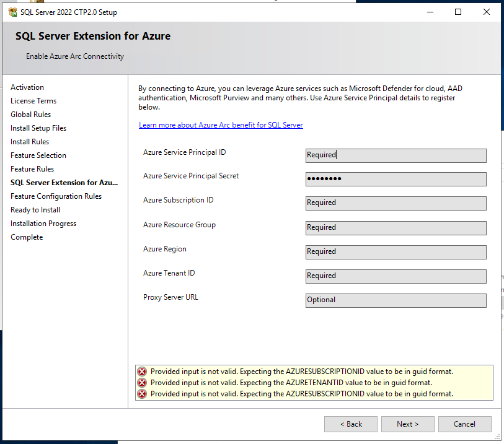Select Installation Progress in the sidebar
The height and width of the screenshot is (444, 504).
43,223
